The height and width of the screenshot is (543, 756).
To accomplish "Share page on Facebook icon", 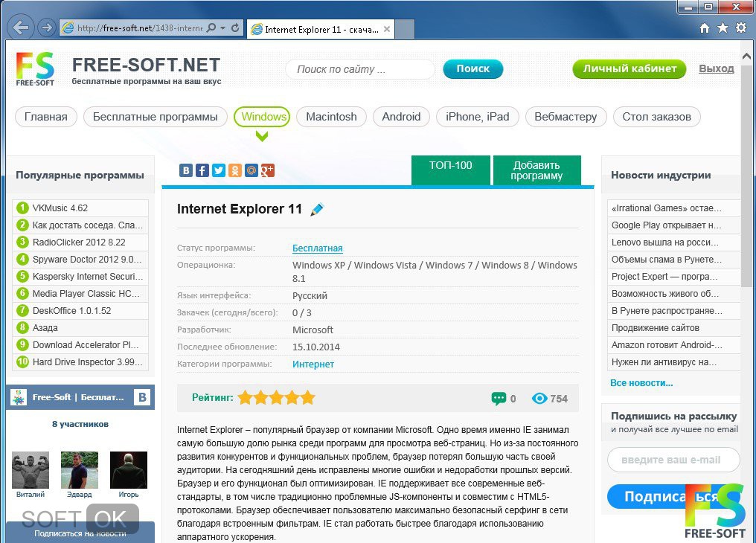I will (x=202, y=170).
